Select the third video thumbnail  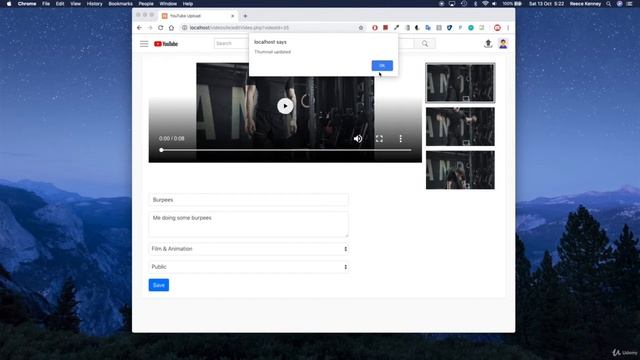(x=460, y=170)
